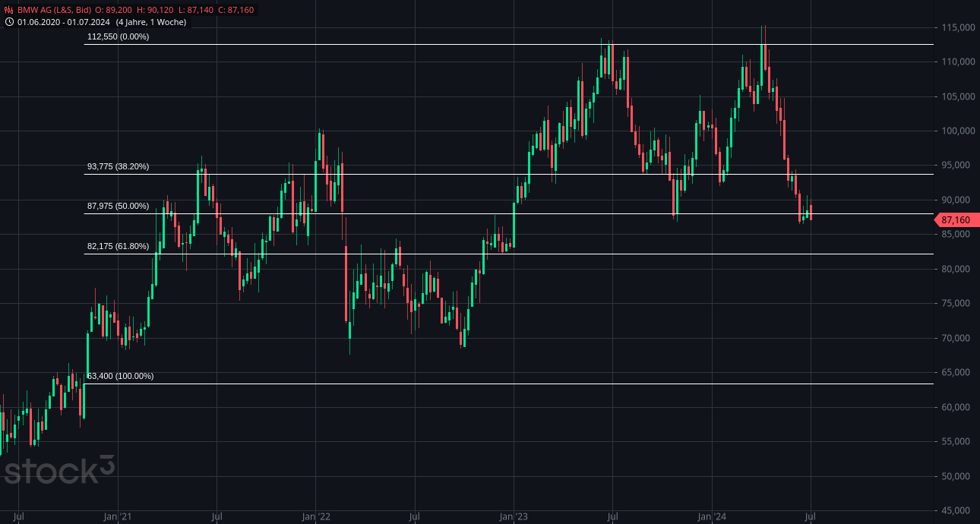The width and height of the screenshot is (980, 524).
Task: Select the BMW AG (L&S, Bid) symbol label
Action: point(55,11)
